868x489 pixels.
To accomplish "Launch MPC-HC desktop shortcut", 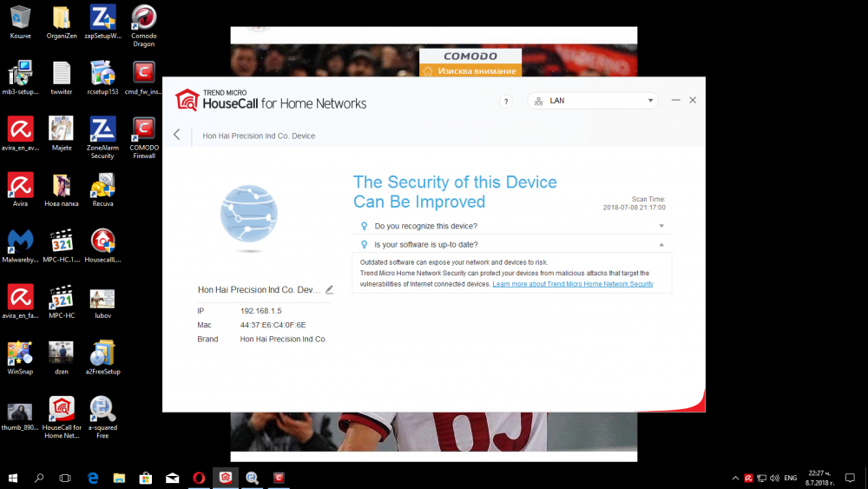I will click(x=62, y=301).
